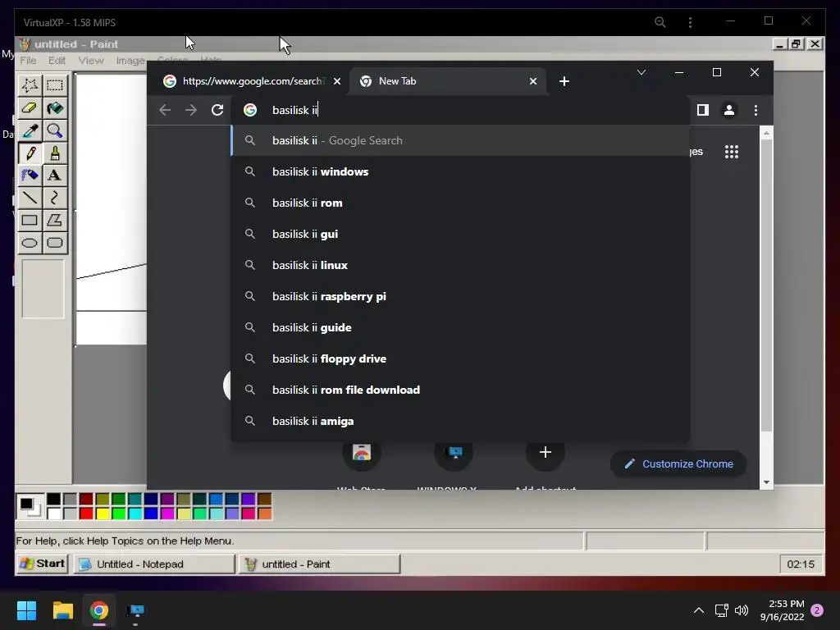The width and height of the screenshot is (840, 630).
Task: Open the Image menu in Paint
Action: (130, 61)
